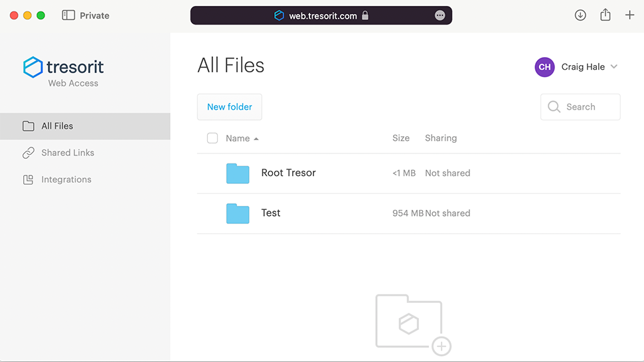Click the Tresorit favicon in address bar
Image resolution: width=644 pixels, height=362 pixels.
[279, 16]
